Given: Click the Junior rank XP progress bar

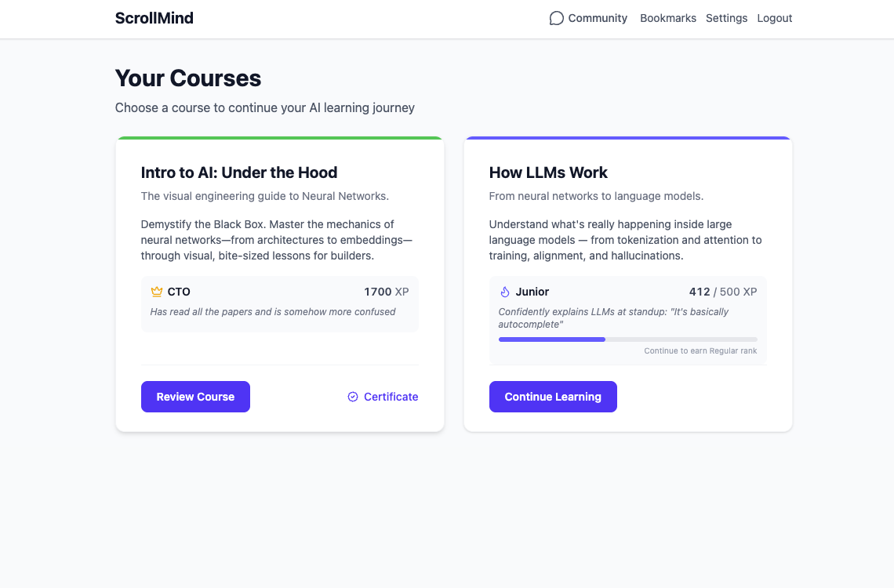Looking at the screenshot, I should pos(627,339).
